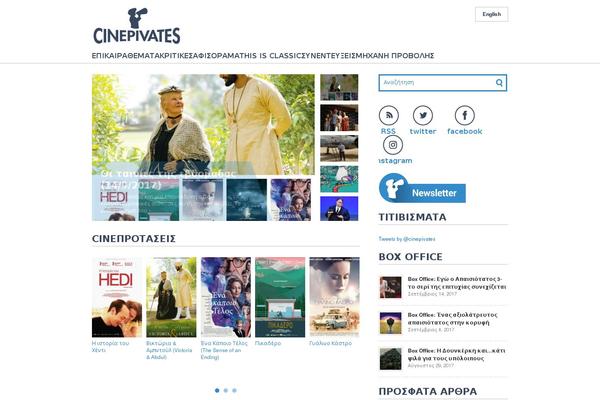
Task: Open the Twitter profile icon
Action: [x=423, y=115]
